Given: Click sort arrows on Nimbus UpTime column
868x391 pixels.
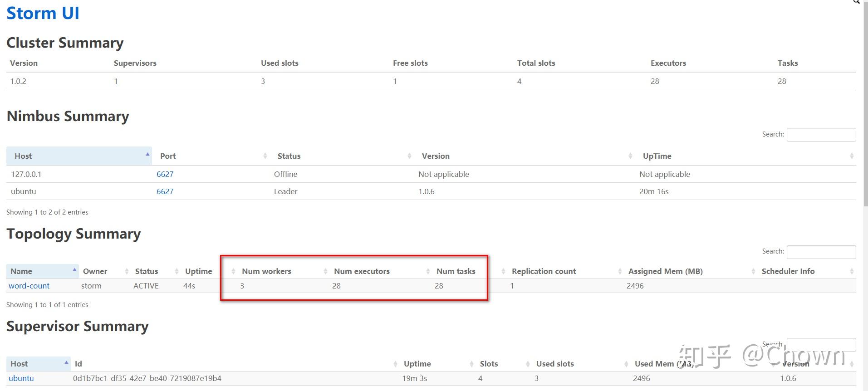Looking at the screenshot, I should (851, 156).
